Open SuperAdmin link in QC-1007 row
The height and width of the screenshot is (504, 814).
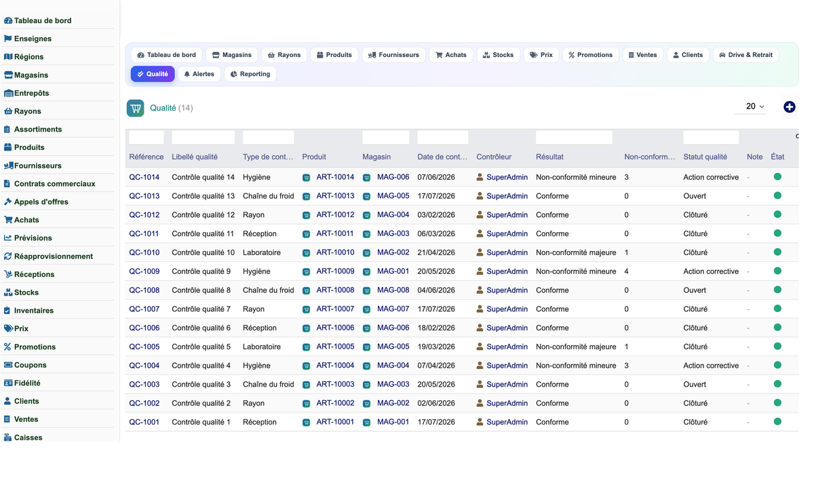(x=507, y=309)
